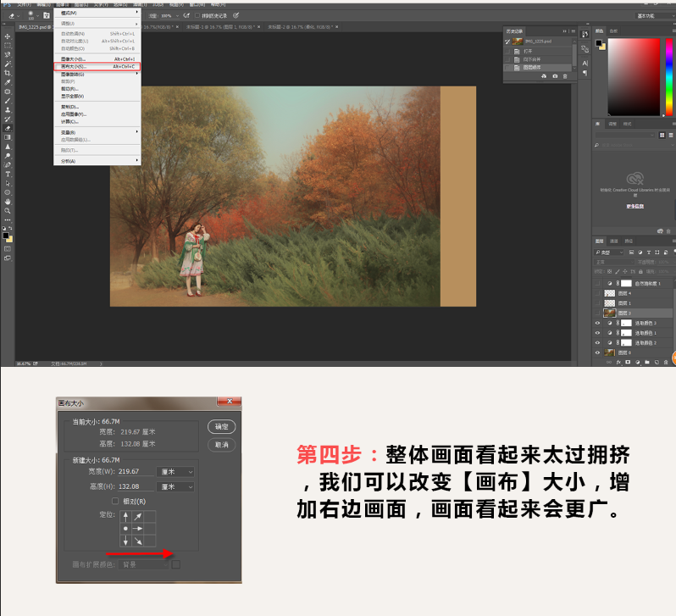This screenshot has height=616, width=676.
Task: Show the 图层 1 layer
Action: click(597, 302)
